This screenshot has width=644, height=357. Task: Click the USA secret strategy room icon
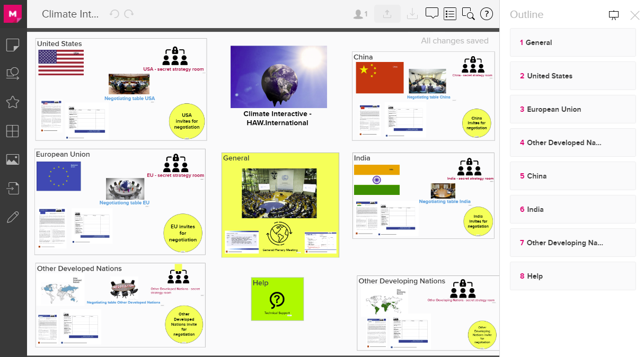175,56
